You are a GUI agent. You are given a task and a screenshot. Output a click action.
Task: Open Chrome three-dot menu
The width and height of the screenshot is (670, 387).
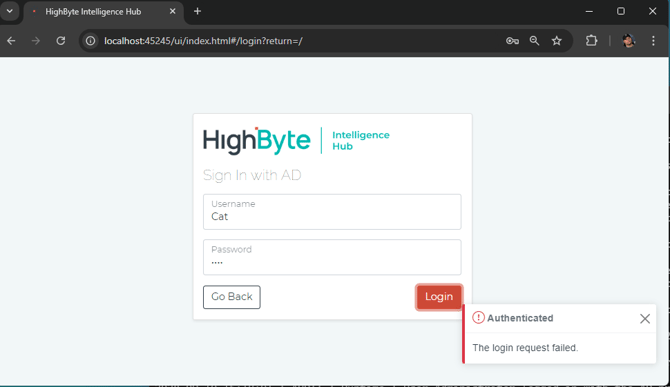point(653,41)
